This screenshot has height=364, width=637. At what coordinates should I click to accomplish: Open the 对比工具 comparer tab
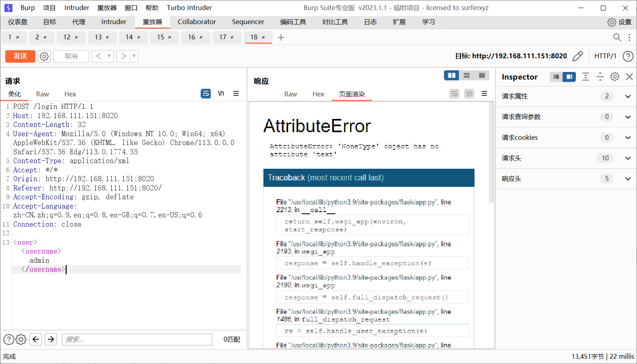coord(335,22)
